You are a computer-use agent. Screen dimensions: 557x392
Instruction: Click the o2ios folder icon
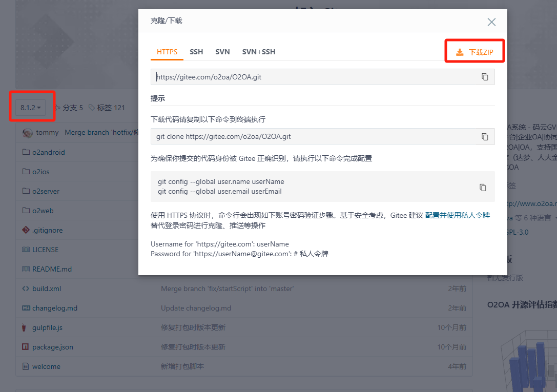(26, 172)
